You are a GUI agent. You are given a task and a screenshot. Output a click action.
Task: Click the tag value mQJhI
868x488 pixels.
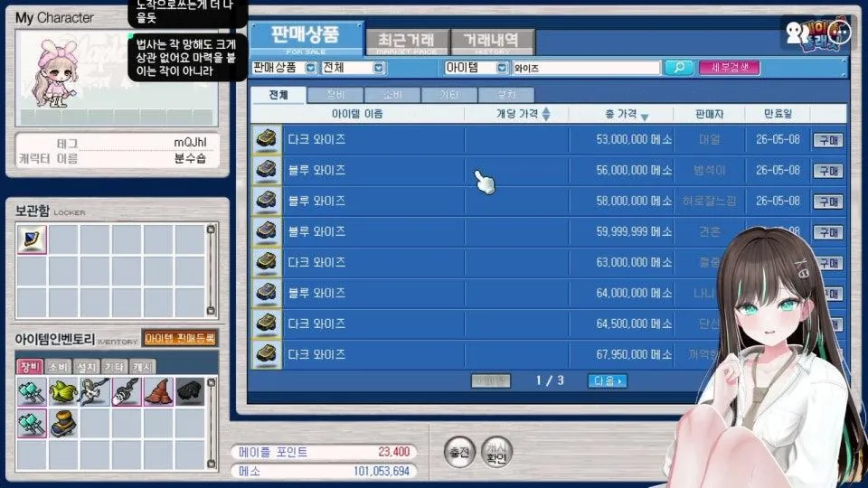coord(190,143)
